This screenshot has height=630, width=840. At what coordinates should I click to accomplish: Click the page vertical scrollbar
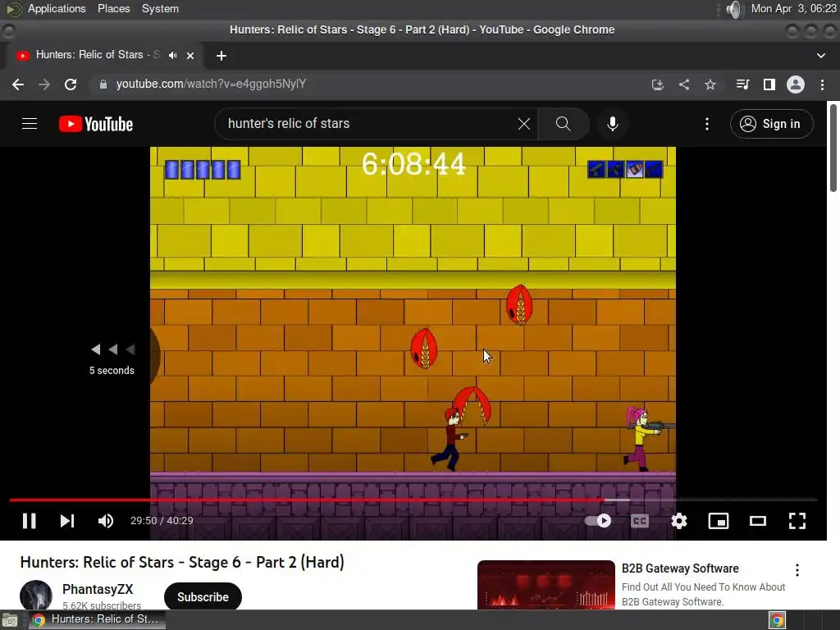click(833, 148)
